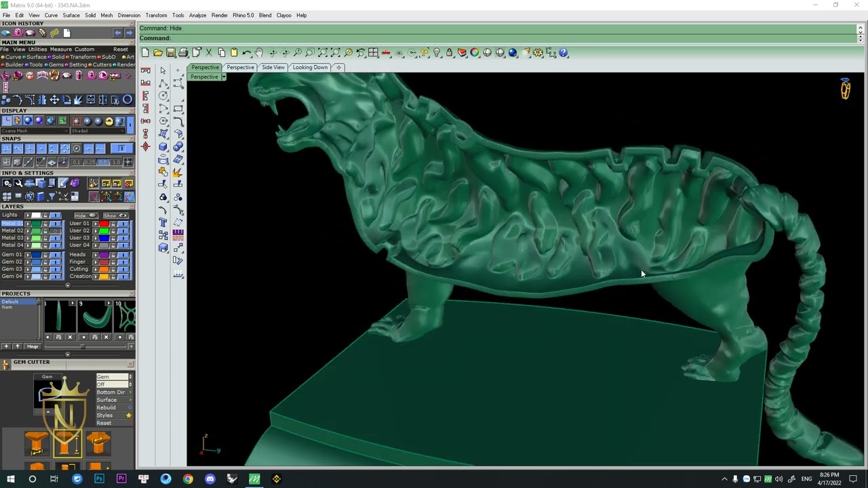This screenshot has height=488, width=868.
Task: Click the golden crown setting icon
Action: coord(54,75)
